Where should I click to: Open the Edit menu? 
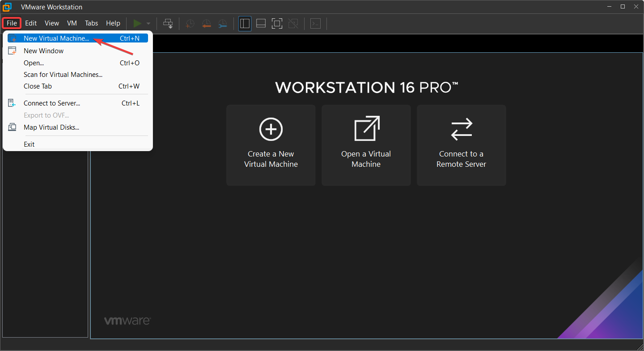[31, 23]
